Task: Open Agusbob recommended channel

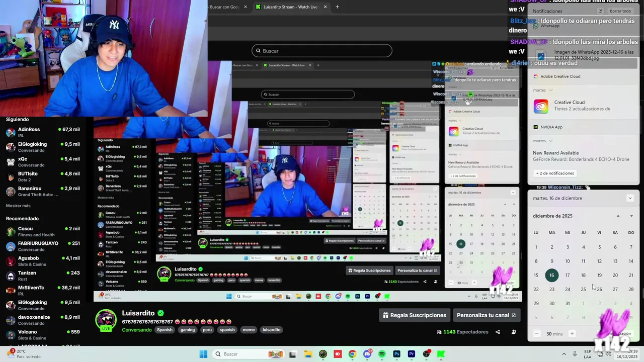Action: pyautogui.click(x=43, y=261)
